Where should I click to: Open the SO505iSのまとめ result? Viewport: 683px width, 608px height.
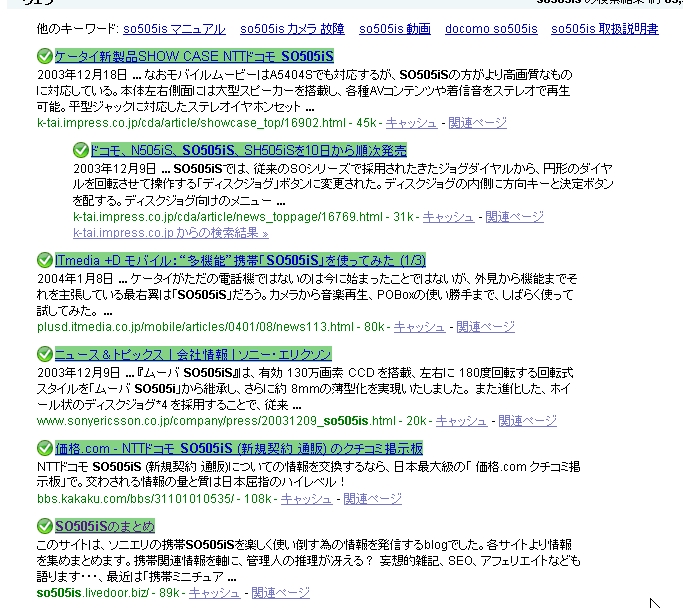(x=105, y=526)
